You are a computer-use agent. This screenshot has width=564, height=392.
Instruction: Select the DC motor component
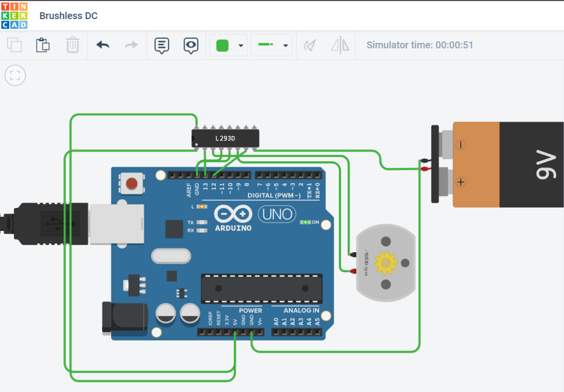click(x=386, y=263)
